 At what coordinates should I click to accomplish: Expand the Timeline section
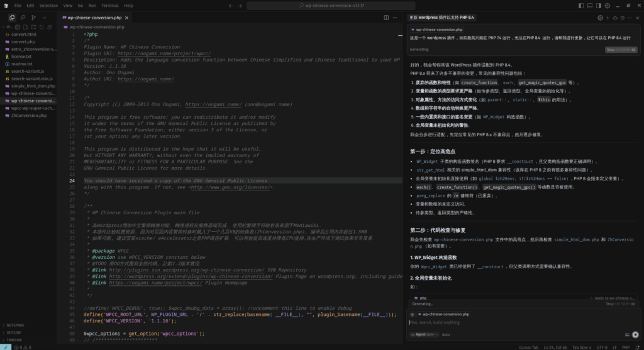[15, 339]
